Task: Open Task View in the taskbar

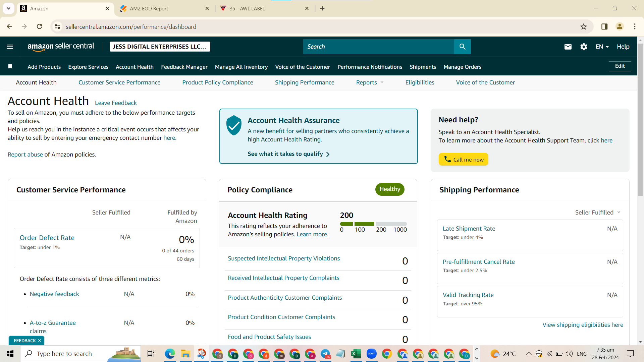Action: 151,354
